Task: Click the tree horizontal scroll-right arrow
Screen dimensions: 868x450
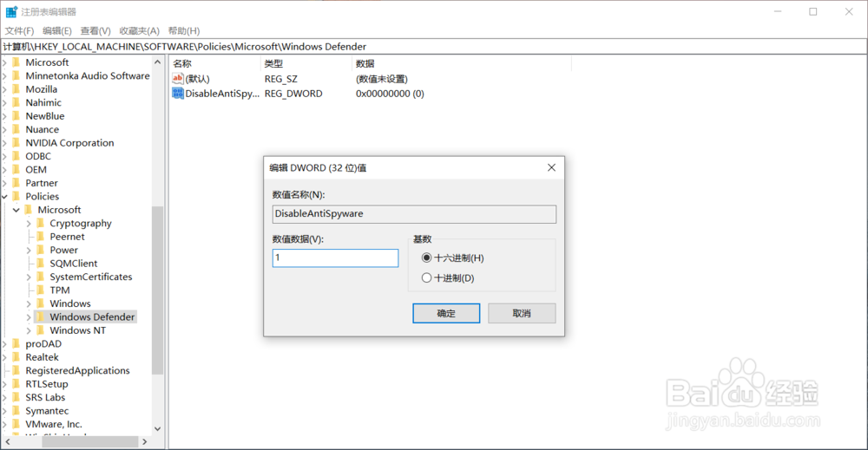Action: coord(144,441)
